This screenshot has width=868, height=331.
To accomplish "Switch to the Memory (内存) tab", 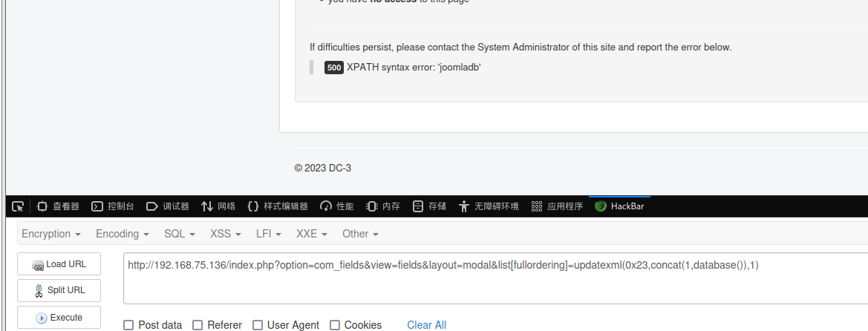I will pos(383,206).
